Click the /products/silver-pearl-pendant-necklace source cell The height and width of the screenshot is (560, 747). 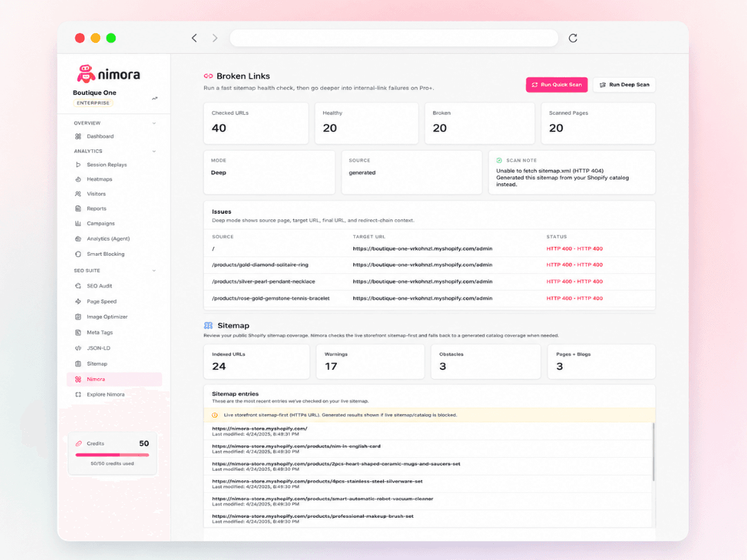click(264, 281)
